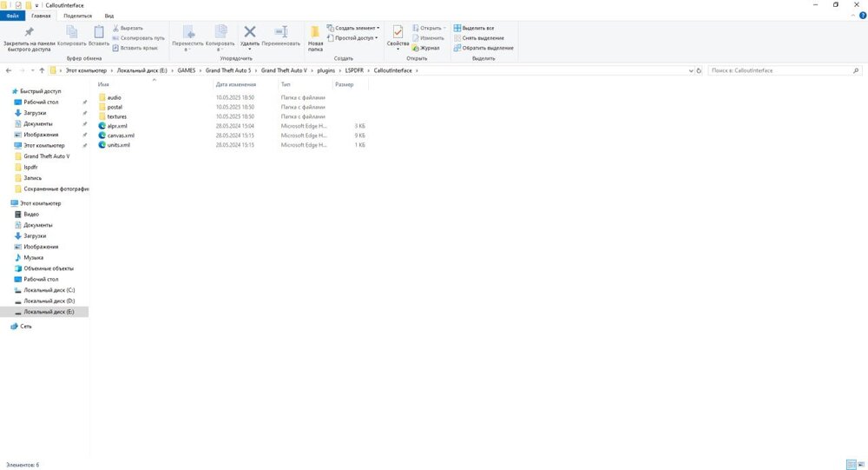The height and width of the screenshot is (470, 868).
Task: Sort by Размер column header
Action: 345,84
